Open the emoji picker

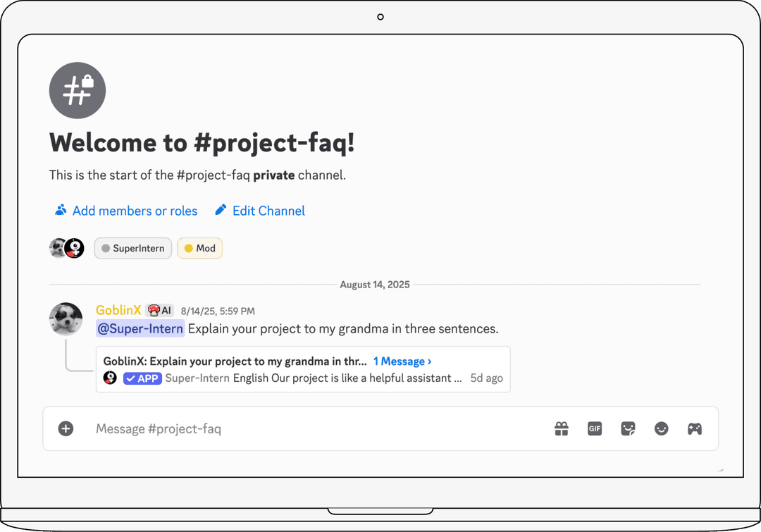(x=661, y=428)
